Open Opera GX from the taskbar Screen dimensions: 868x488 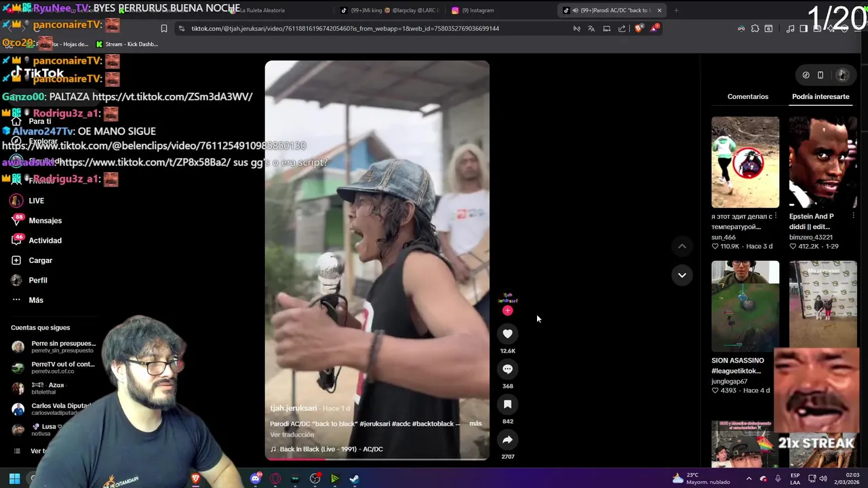pyautogui.click(x=275, y=479)
